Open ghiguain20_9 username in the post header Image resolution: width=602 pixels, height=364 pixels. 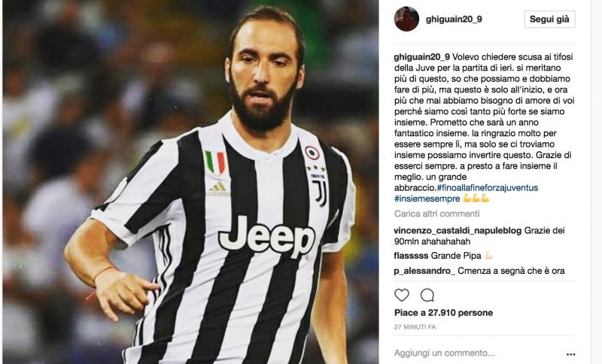click(454, 20)
